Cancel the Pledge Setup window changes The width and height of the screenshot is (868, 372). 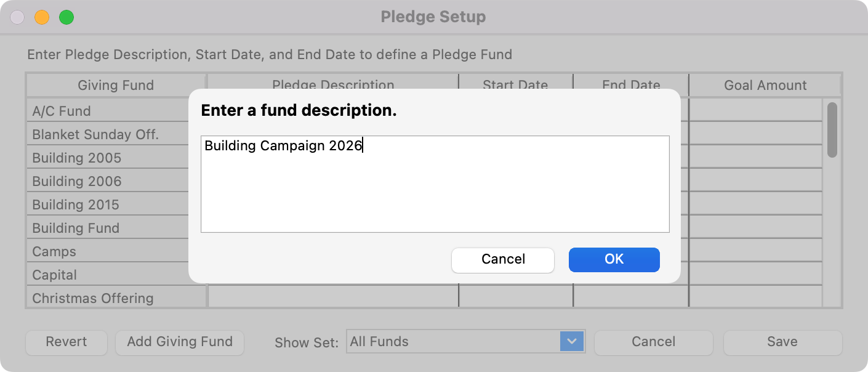(x=653, y=342)
